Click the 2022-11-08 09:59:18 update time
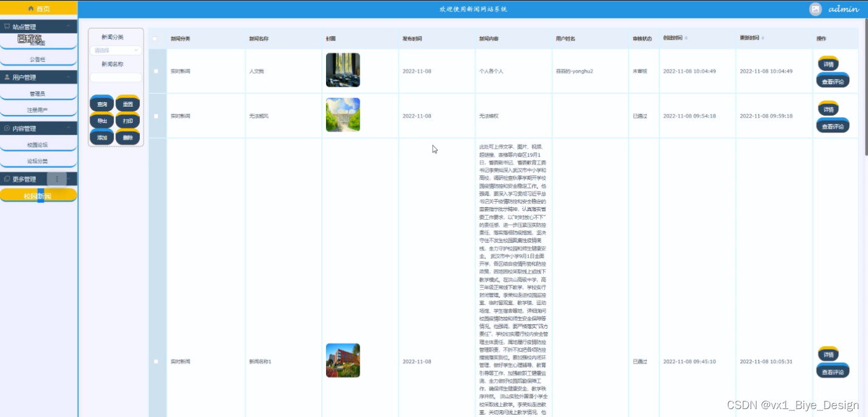Screen dimensions: 868x417 pyautogui.click(x=766, y=116)
